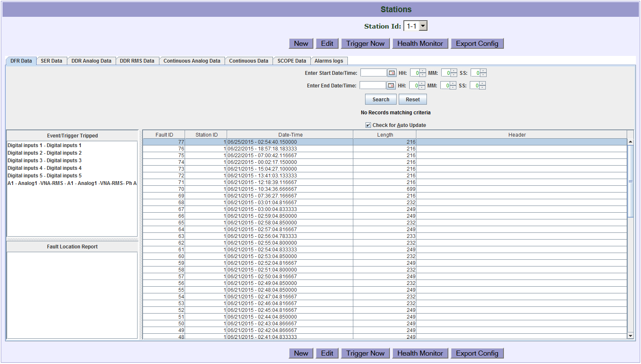The width and height of the screenshot is (641, 364).
Task: Select fault row 06/21/2015 - 02:47:04.816667
Action: [385, 297]
